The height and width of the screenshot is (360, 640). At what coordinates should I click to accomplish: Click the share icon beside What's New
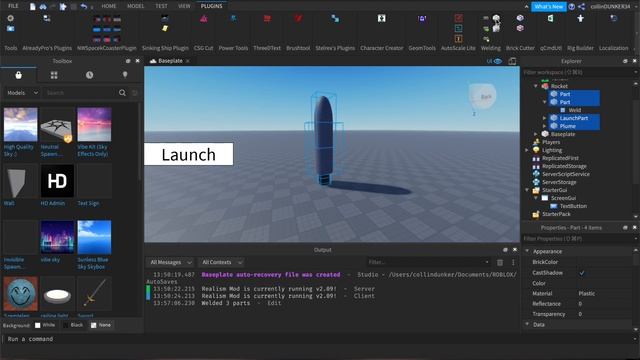coord(581,7)
